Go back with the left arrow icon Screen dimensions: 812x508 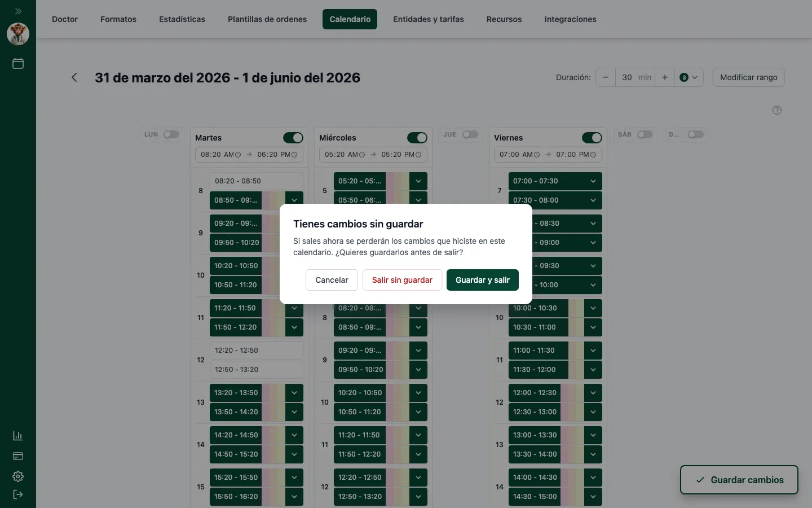click(74, 77)
